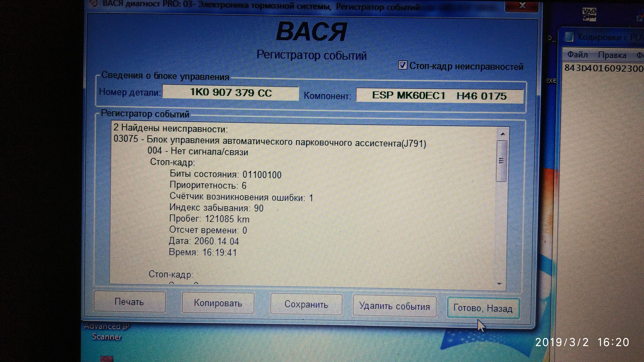Click the line Время: 16:19:41
Image resolution: width=644 pixels, height=362 pixels.
203,252
